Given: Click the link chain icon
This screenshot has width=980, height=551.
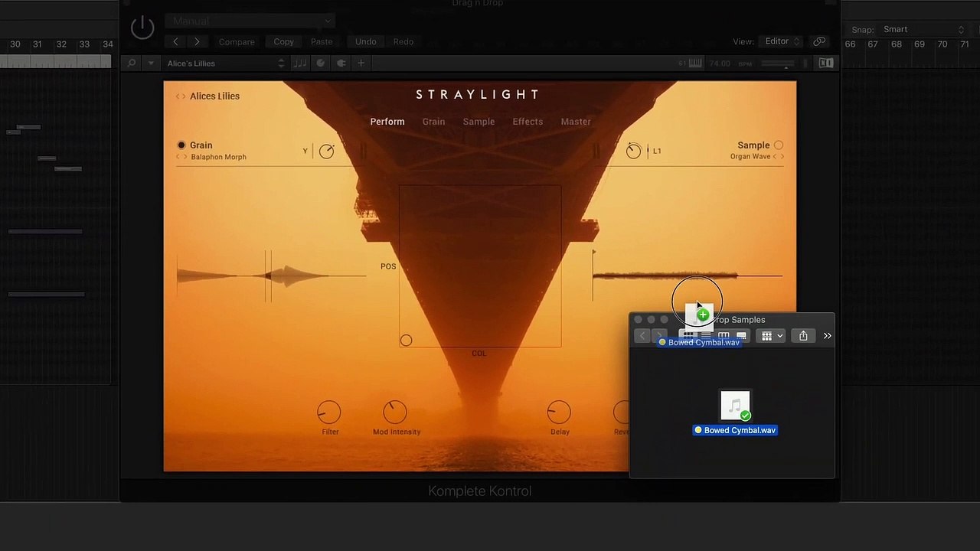Looking at the screenshot, I should point(819,41).
